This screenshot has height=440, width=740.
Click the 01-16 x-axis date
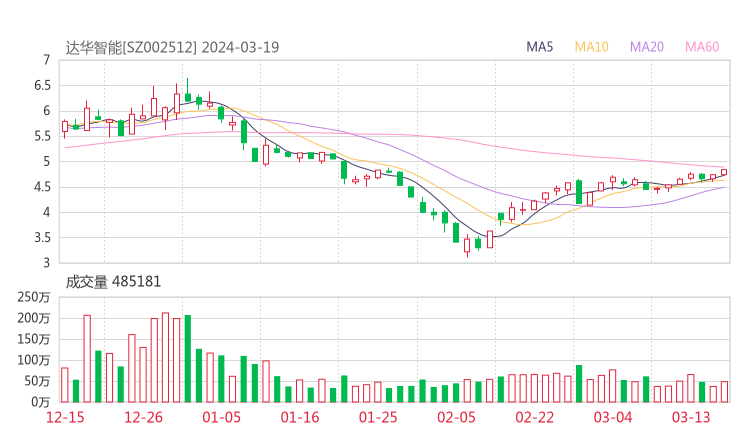(x=300, y=417)
